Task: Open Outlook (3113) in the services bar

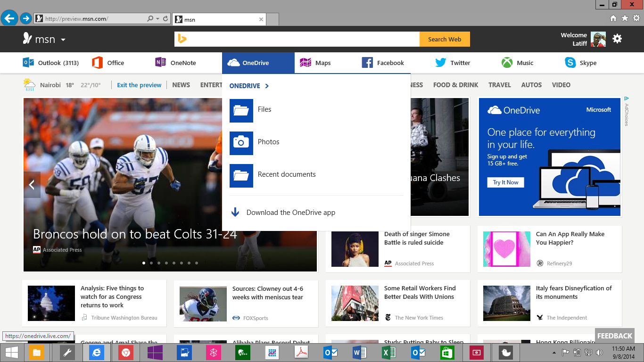Action: pos(51,63)
